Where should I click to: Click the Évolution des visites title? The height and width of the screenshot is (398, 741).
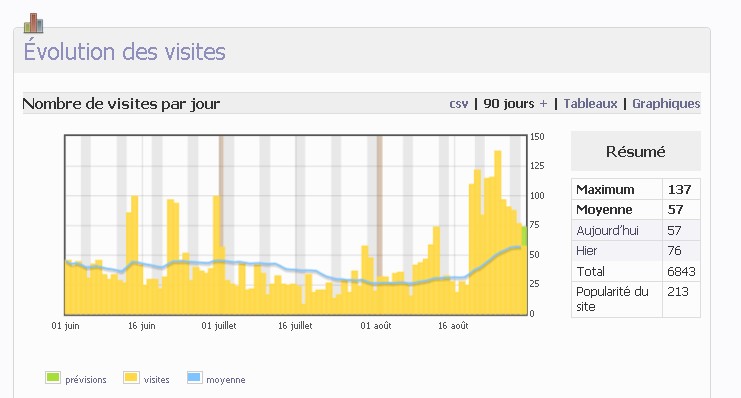[125, 51]
